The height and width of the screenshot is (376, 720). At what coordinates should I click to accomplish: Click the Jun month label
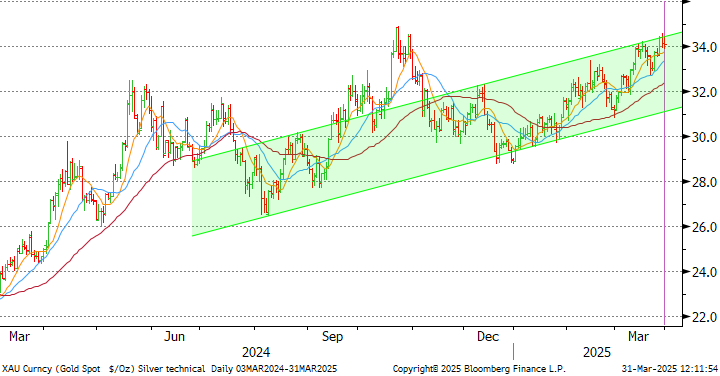pyautogui.click(x=174, y=337)
